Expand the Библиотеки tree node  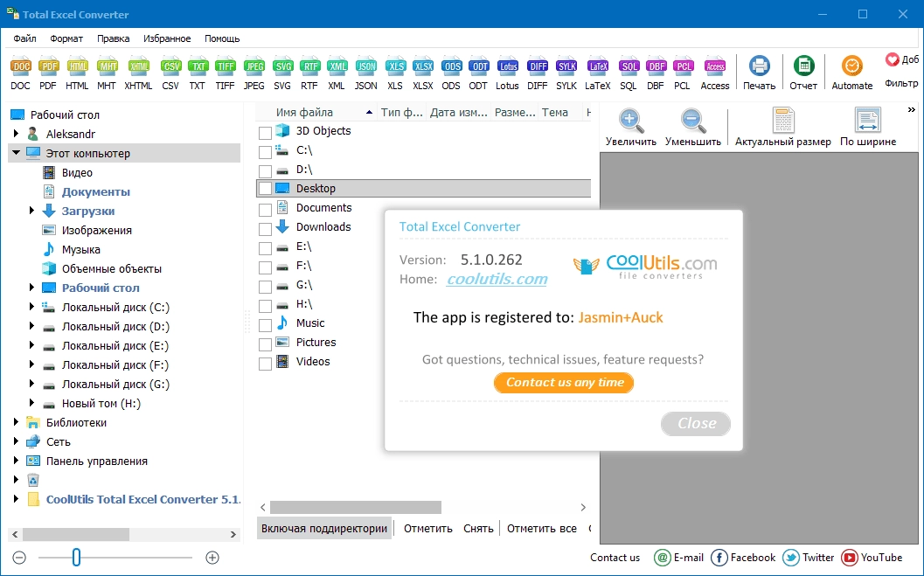tap(16, 422)
